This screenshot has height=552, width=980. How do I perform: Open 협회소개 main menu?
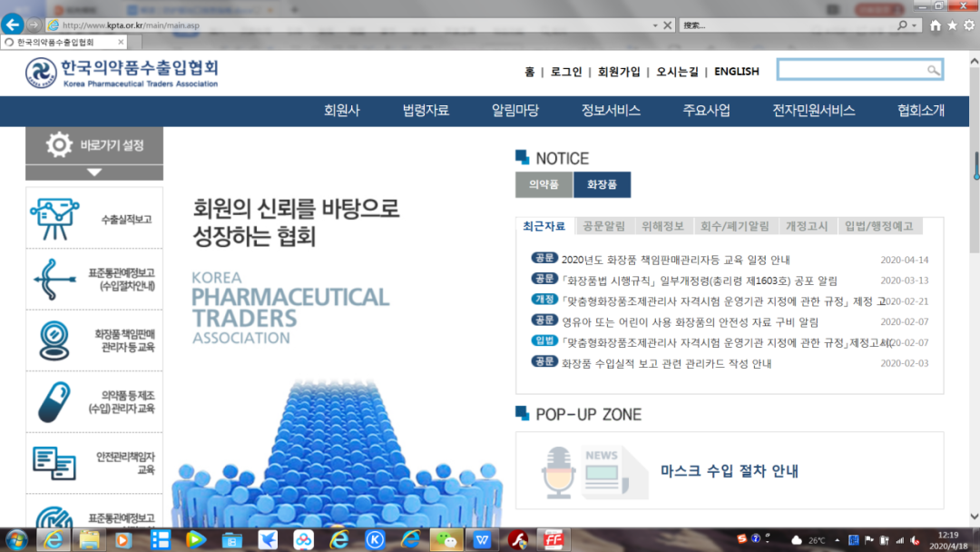click(x=921, y=111)
